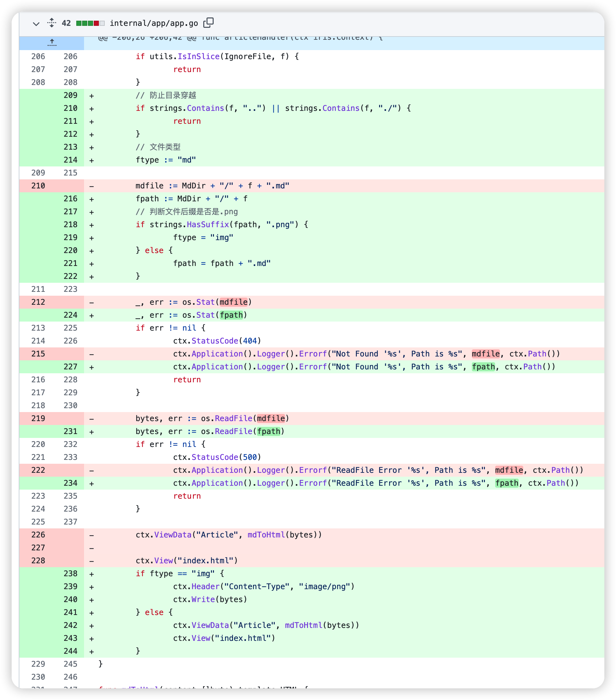Copy the internal/app/app.go file path
The height and width of the screenshot is (700, 616).
(x=208, y=23)
